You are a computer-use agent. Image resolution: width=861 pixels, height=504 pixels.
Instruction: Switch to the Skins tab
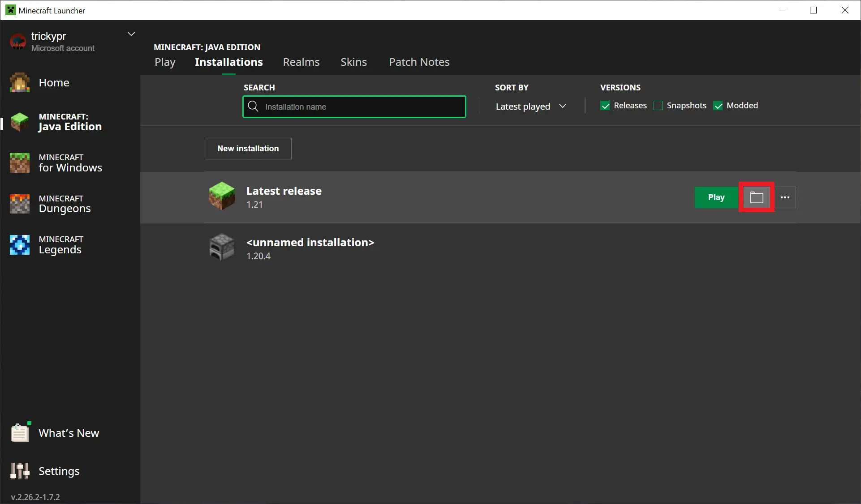(353, 62)
